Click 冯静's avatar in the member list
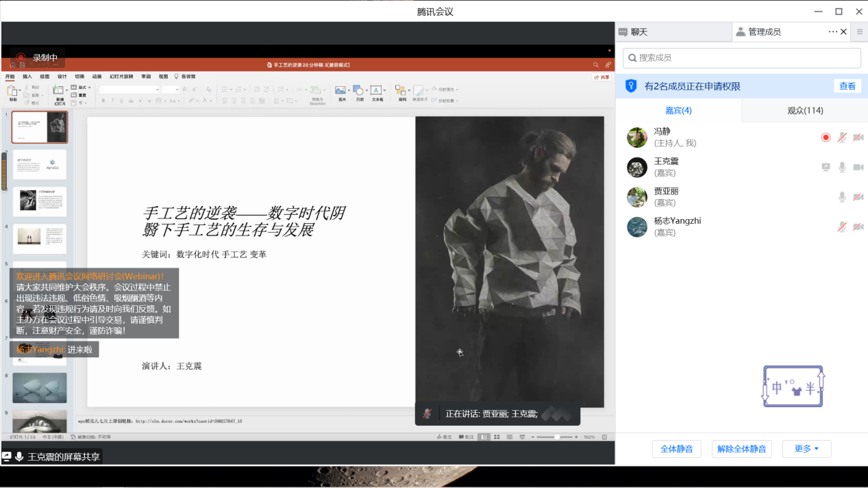Screen dimensions: 868x488 click(637, 138)
